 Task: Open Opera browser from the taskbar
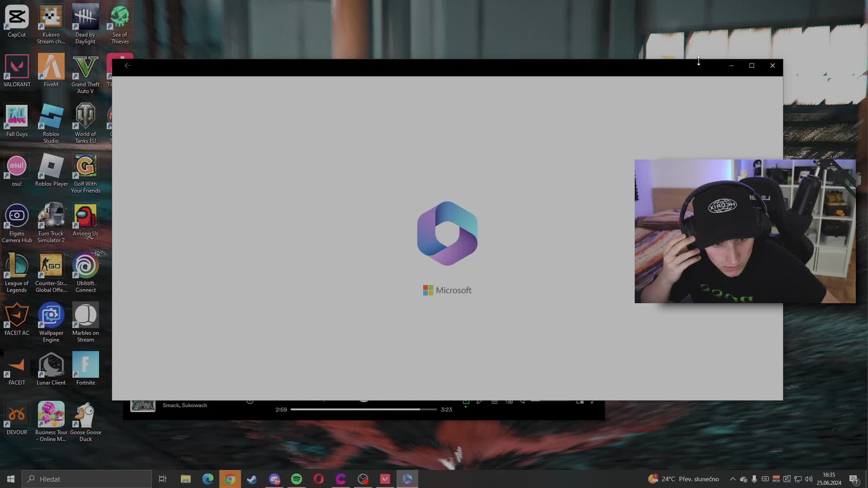(319, 479)
